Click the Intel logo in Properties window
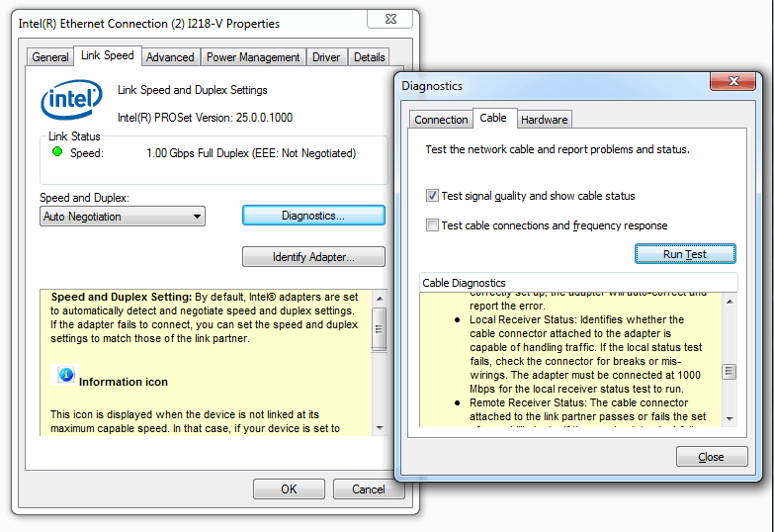 point(71,99)
